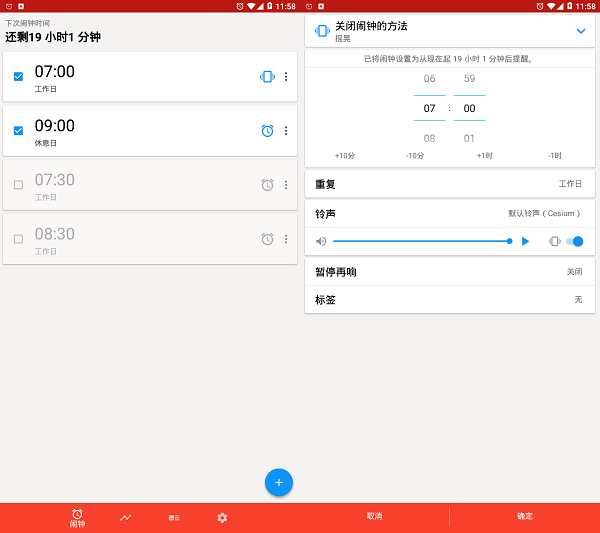Tap the shake icon on the 07:00 alarm

click(x=267, y=77)
